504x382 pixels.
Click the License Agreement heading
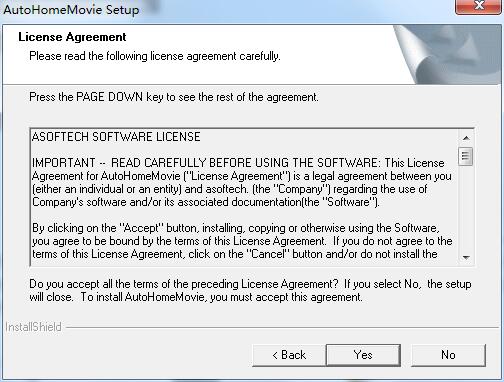point(72,37)
